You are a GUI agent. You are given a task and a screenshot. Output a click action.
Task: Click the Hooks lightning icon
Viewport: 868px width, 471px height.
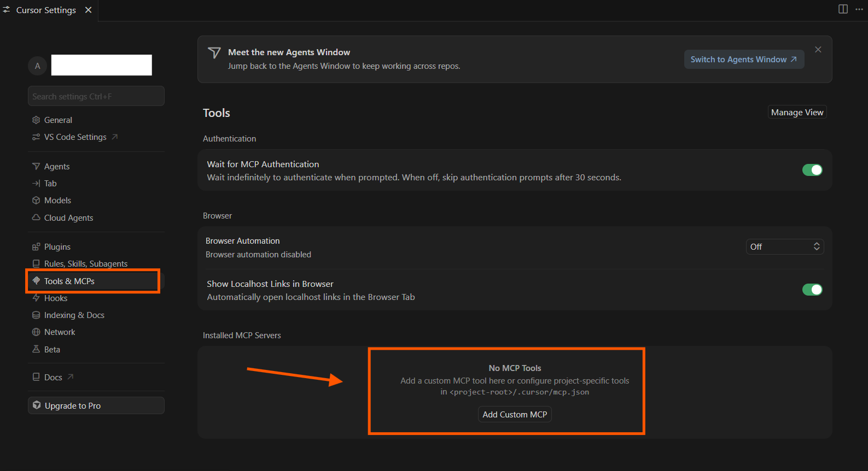point(36,298)
